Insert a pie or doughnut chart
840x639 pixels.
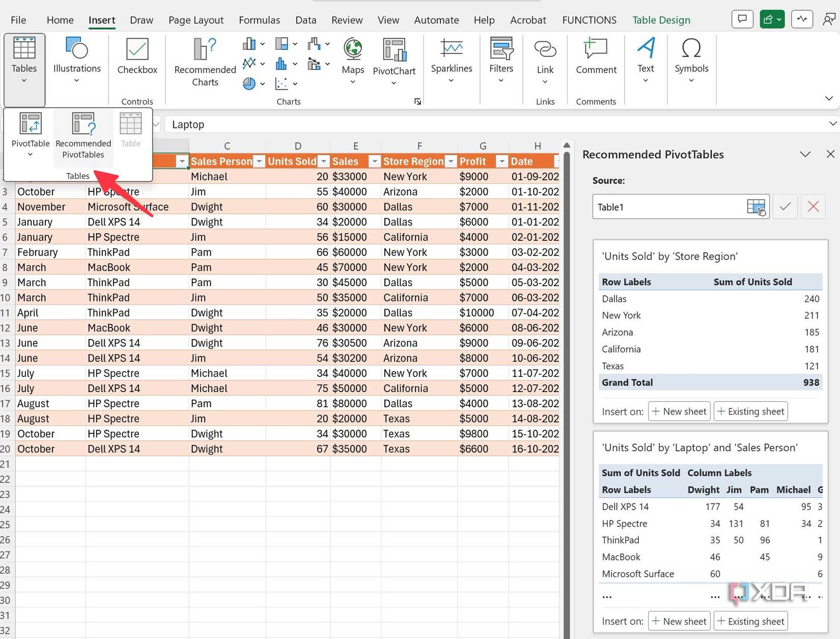pos(249,84)
